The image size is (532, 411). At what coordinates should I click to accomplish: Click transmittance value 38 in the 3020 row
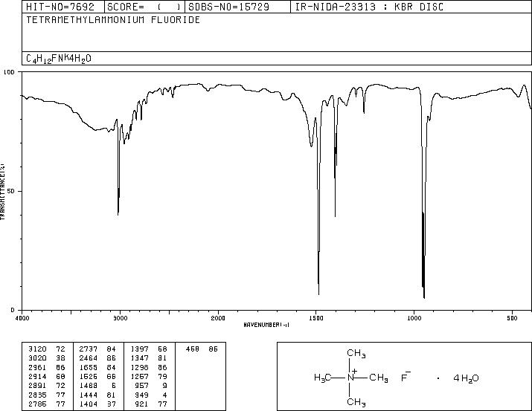click(60, 358)
